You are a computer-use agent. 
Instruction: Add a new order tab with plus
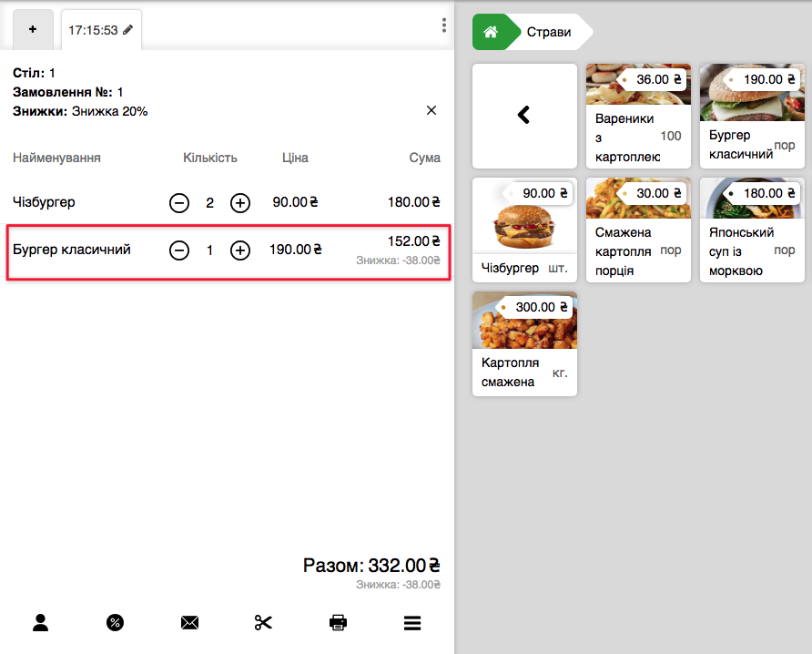coord(33,29)
